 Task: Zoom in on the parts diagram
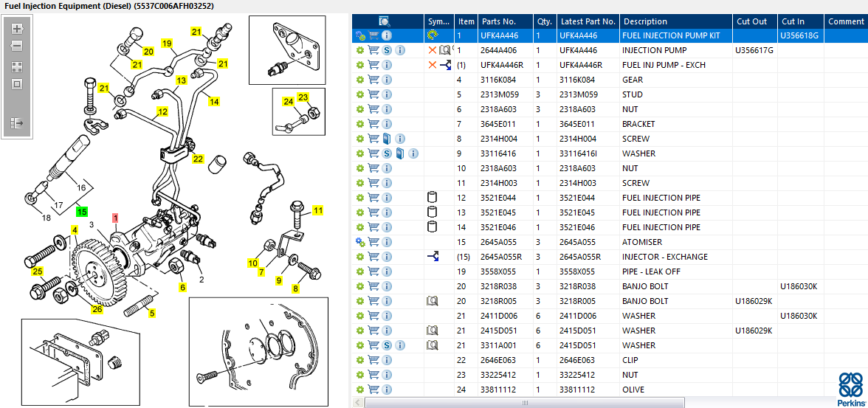(16, 28)
